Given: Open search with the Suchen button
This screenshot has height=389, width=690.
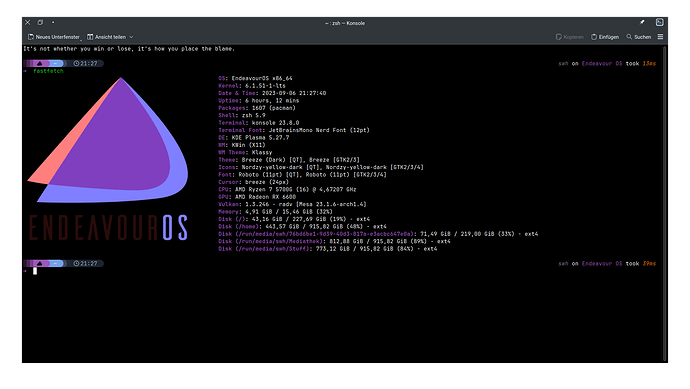Looking at the screenshot, I should point(639,37).
